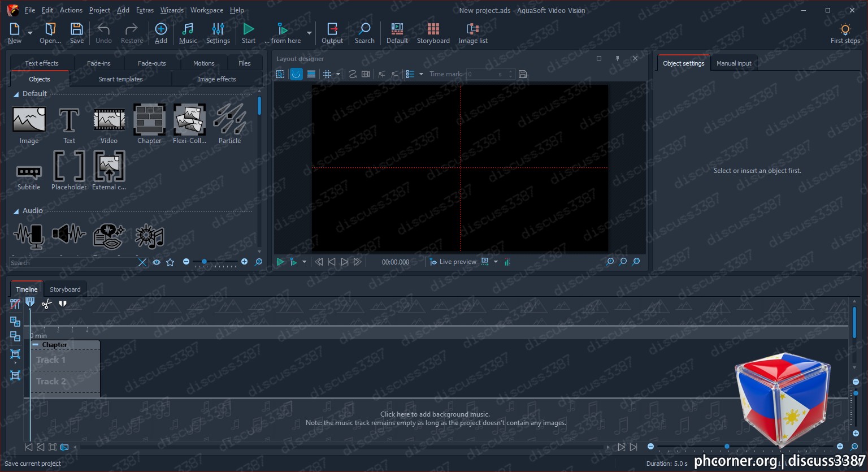868x472 pixels.
Task: Collapse the Chapter in the timeline
Action: pyautogui.click(x=36, y=344)
